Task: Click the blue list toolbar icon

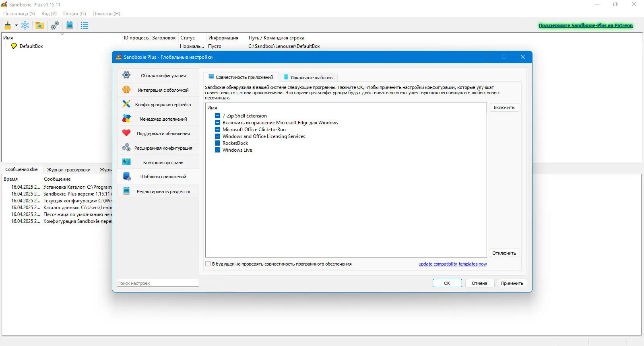Action: 84,25
